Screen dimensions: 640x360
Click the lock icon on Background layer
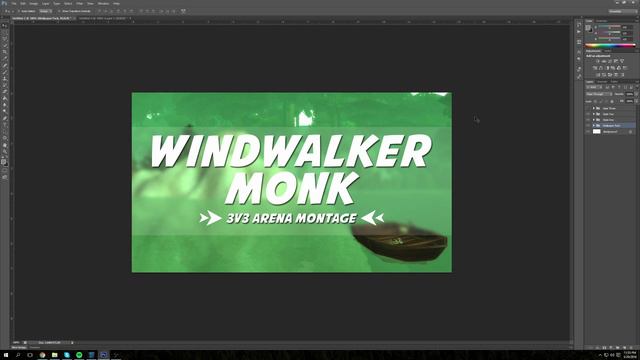(630, 132)
